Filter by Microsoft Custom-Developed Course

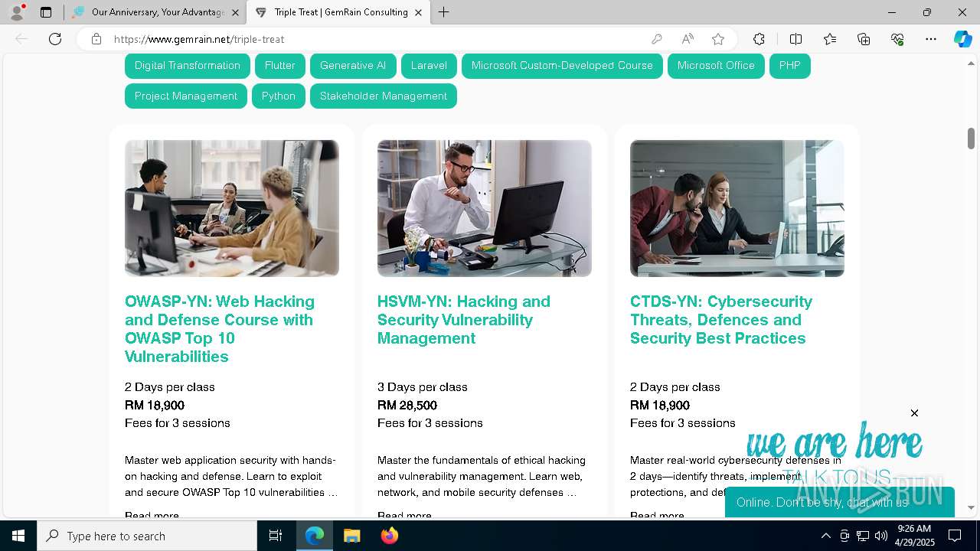[x=562, y=66]
